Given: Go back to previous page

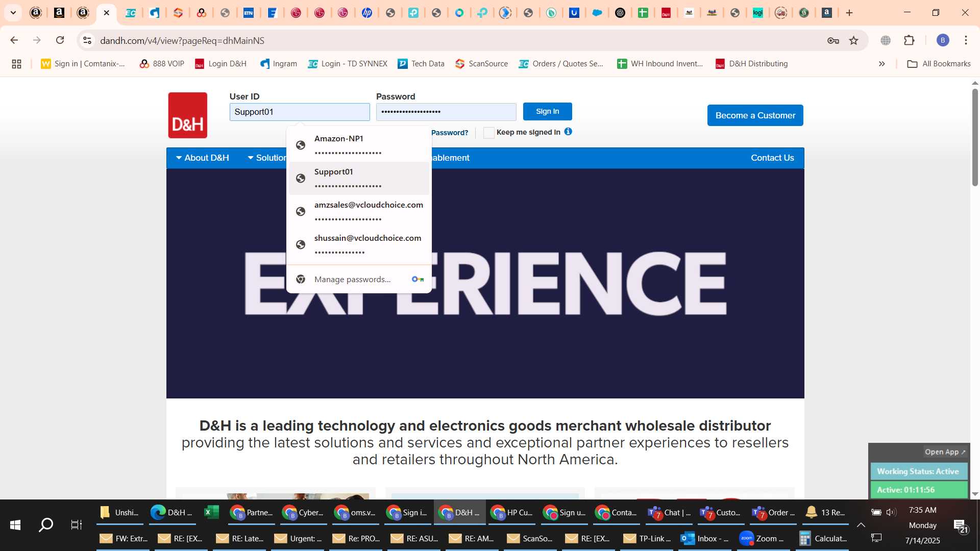Looking at the screenshot, I should click(x=14, y=40).
